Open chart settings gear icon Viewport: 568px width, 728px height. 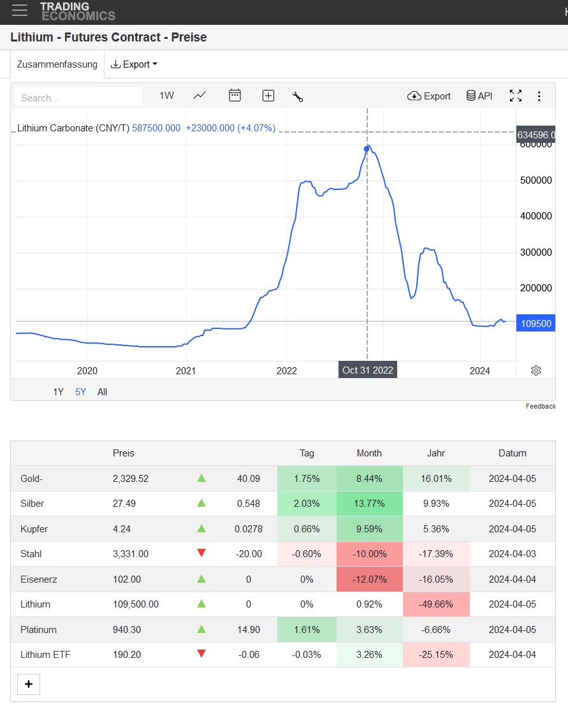536,370
